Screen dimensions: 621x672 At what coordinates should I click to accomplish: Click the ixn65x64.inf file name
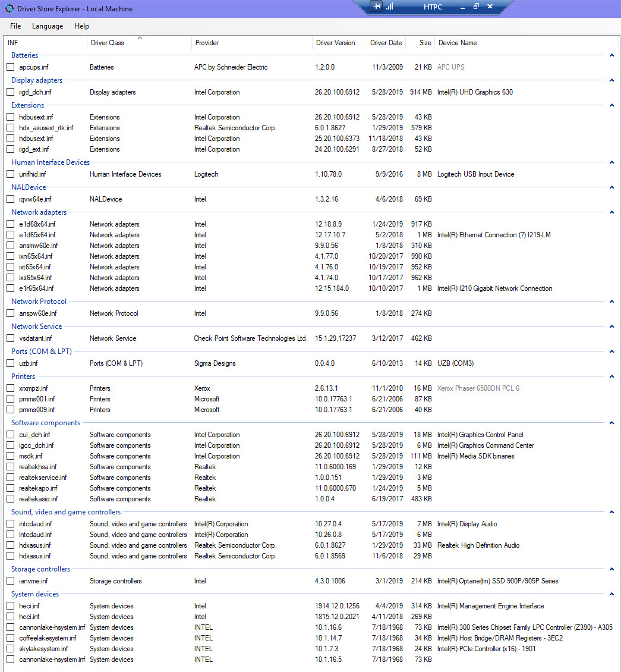click(36, 256)
